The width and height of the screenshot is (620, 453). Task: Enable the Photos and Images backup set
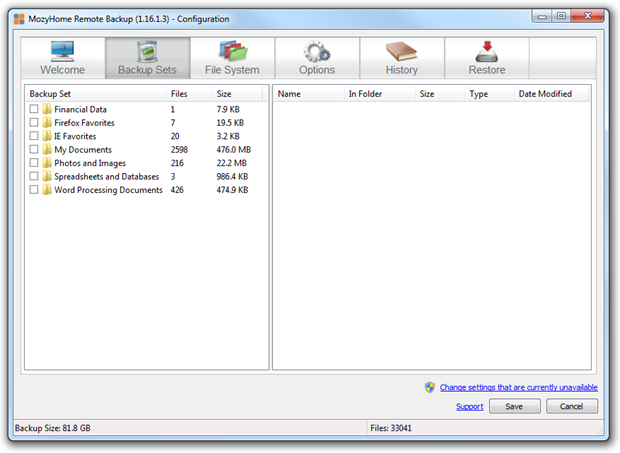pos(34,162)
